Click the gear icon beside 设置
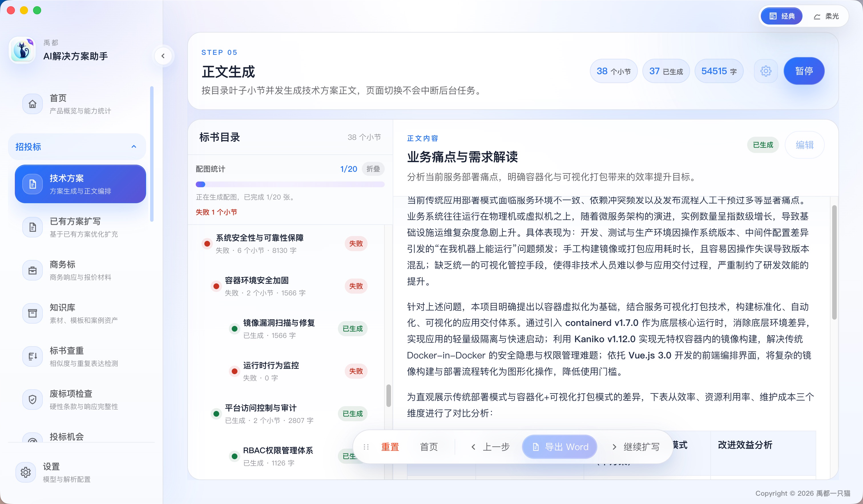This screenshot has width=863, height=504. coord(26,473)
